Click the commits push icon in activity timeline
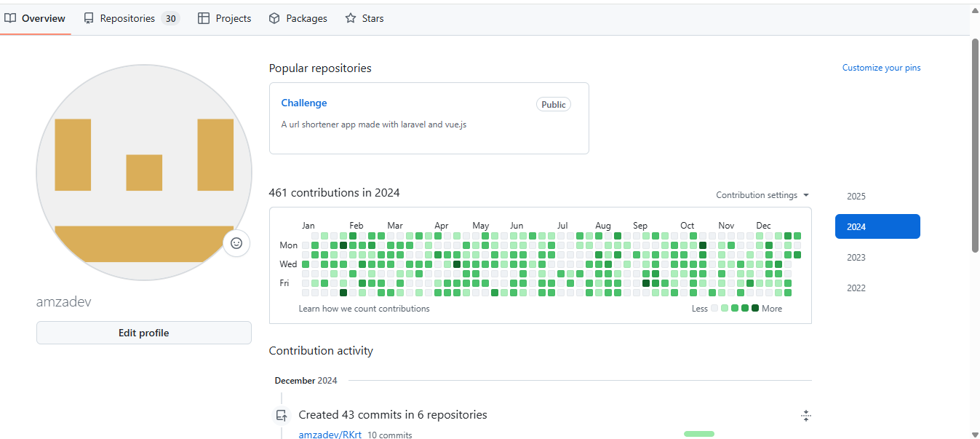Viewport: 980px width, 439px height. pyautogui.click(x=282, y=416)
